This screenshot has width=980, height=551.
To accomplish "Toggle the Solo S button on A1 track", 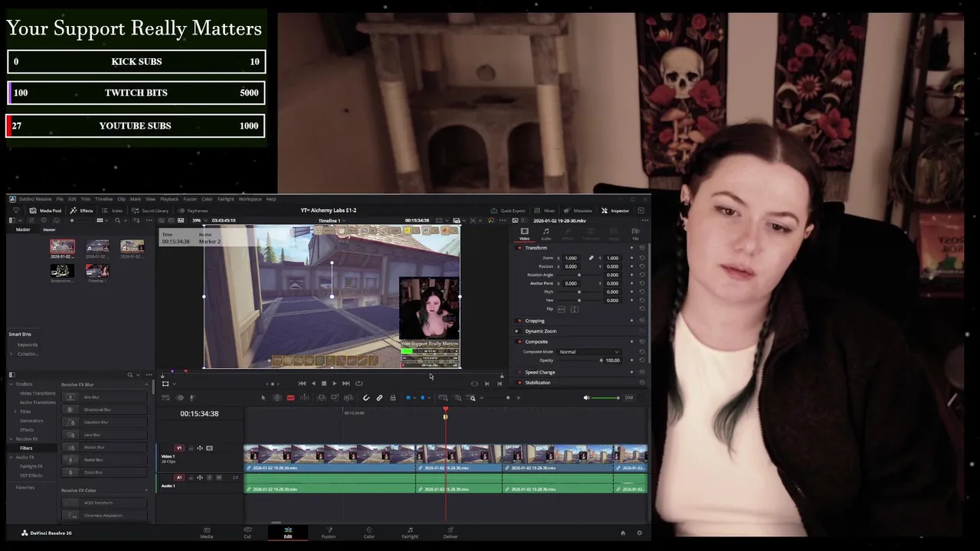I will pyautogui.click(x=210, y=478).
